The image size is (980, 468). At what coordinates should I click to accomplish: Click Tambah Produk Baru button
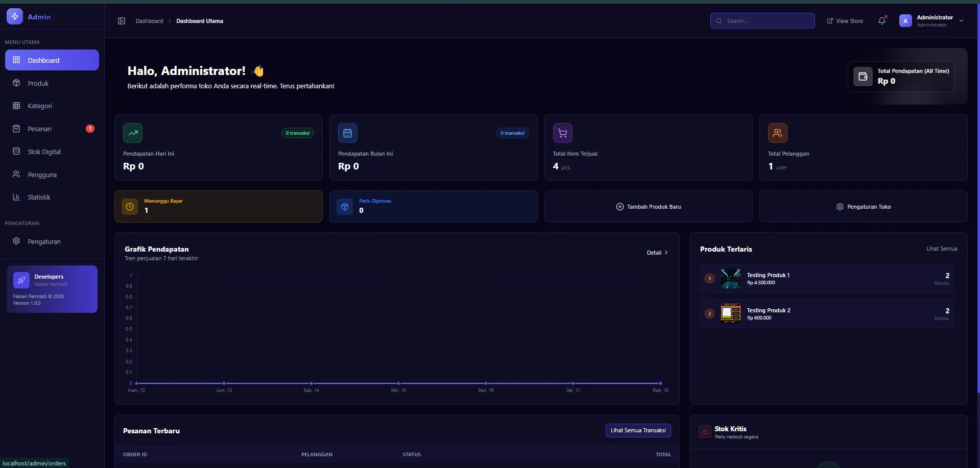tap(648, 207)
